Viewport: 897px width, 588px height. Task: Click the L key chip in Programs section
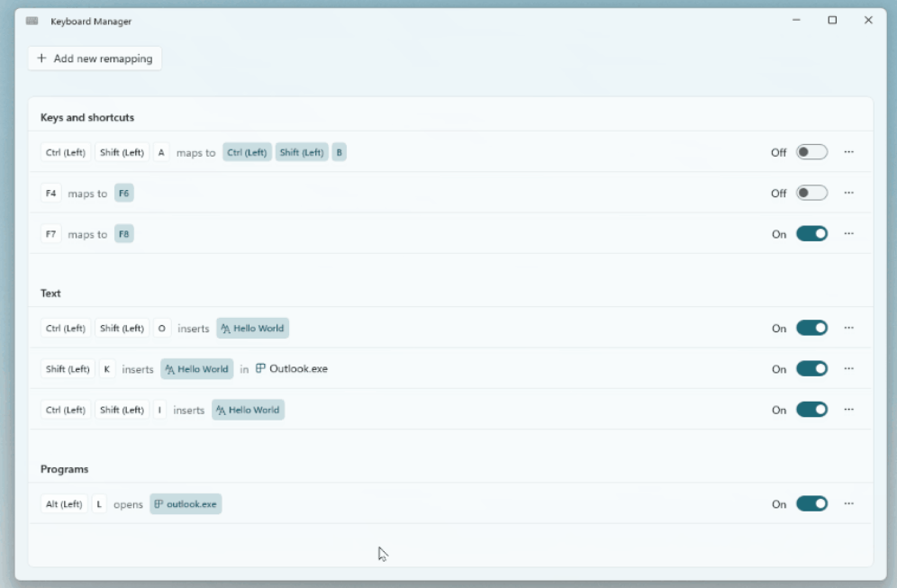pyautogui.click(x=99, y=504)
